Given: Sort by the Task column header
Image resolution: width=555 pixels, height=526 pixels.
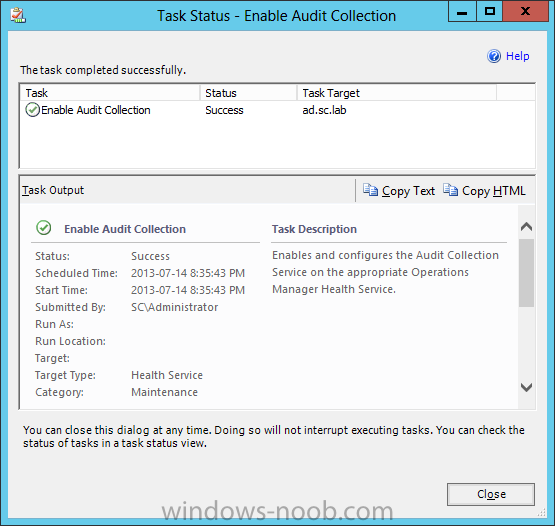Looking at the screenshot, I should pyautogui.click(x=110, y=93).
